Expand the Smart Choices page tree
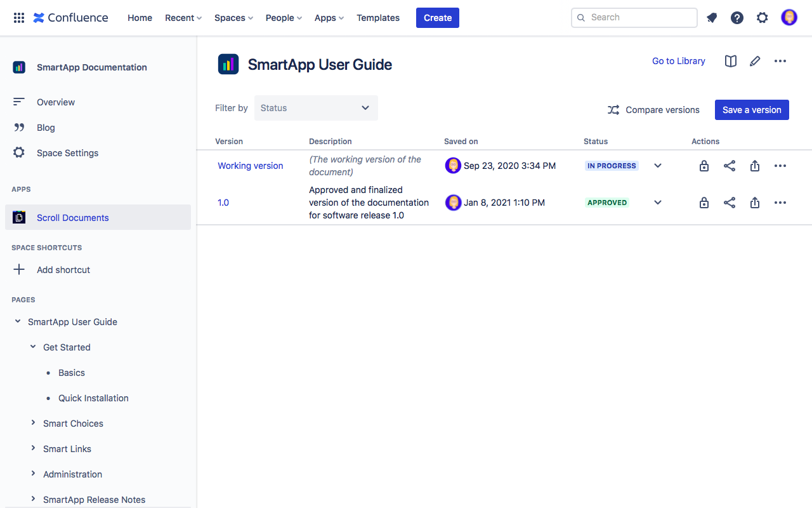The width and height of the screenshot is (812, 508). tap(33, 423)
